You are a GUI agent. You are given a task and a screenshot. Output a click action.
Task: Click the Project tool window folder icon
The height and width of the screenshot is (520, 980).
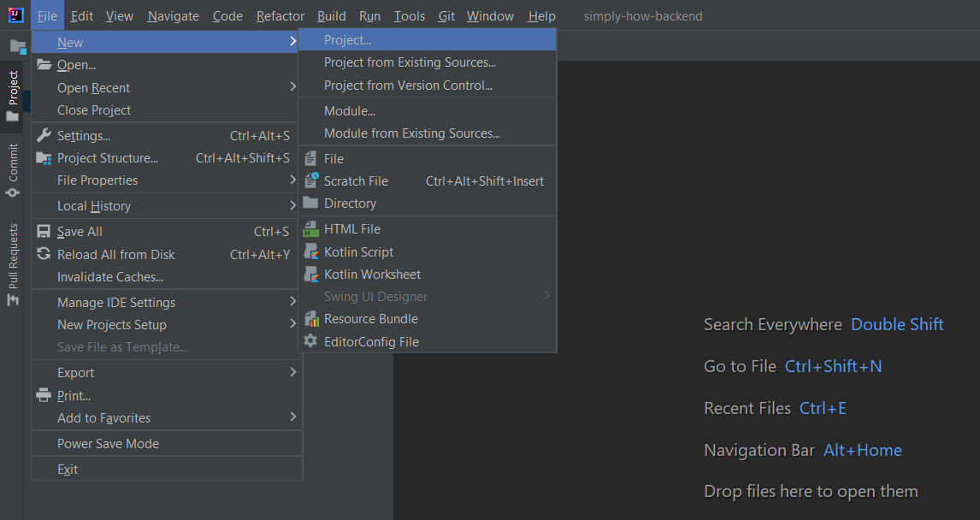[x=12, y=117]
